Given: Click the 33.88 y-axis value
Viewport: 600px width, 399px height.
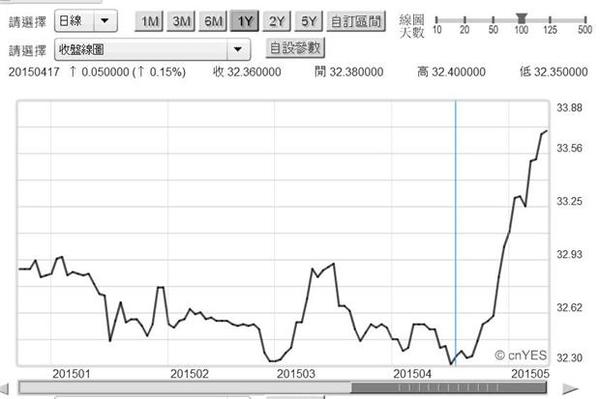Looking at the screenshot, I should 569,108.
